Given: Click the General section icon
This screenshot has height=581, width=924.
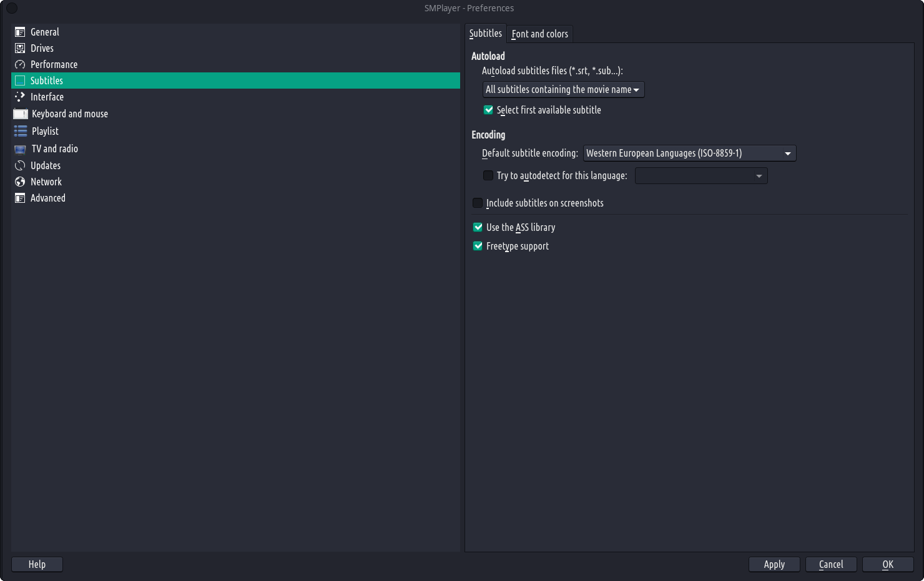Looking at the screenshot, I should tap(20, 32).
